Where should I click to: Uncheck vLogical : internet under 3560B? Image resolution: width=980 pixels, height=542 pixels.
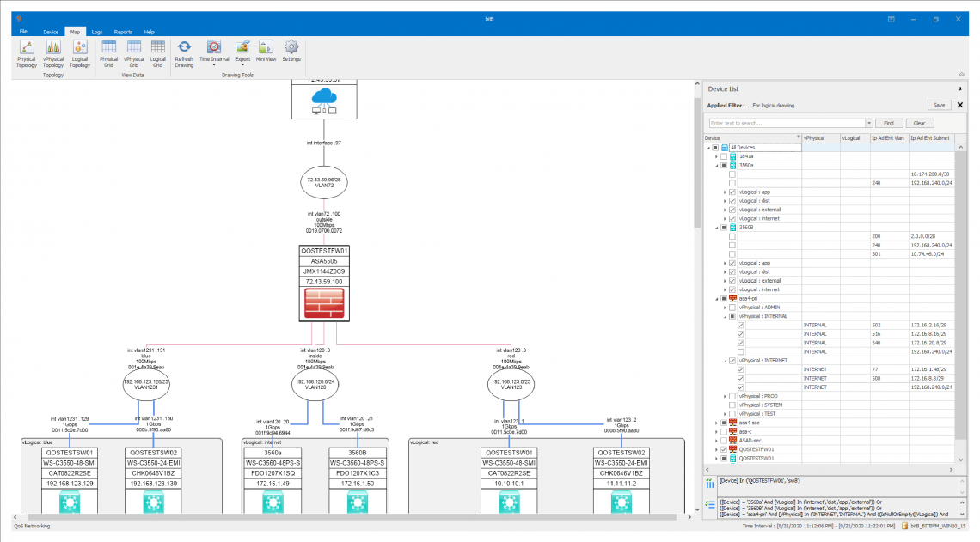tap(732, 289)
